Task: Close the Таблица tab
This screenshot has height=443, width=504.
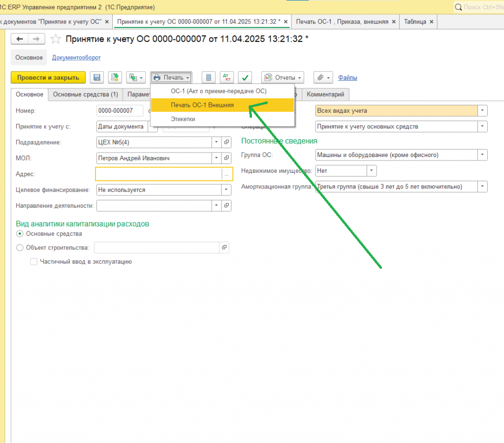Action: (431, 22)
